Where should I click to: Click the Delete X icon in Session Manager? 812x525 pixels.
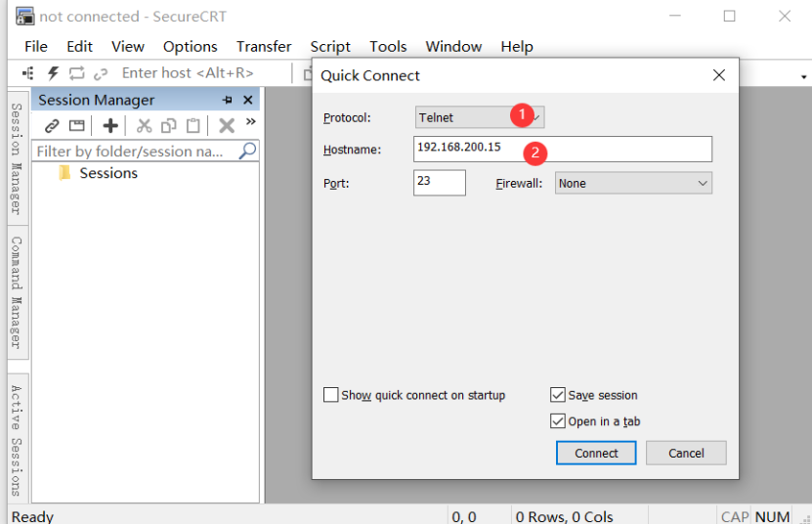click(x=227, y=125)
